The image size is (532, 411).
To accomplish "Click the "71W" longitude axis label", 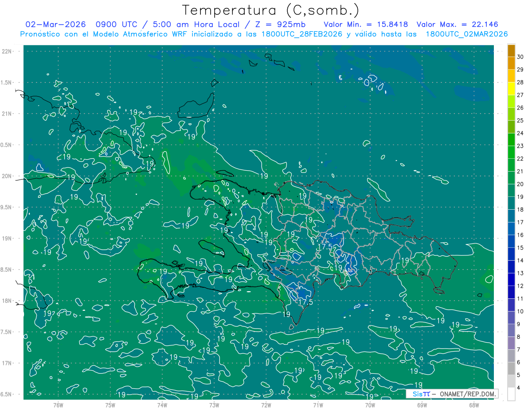I will (x=318, y=405).
